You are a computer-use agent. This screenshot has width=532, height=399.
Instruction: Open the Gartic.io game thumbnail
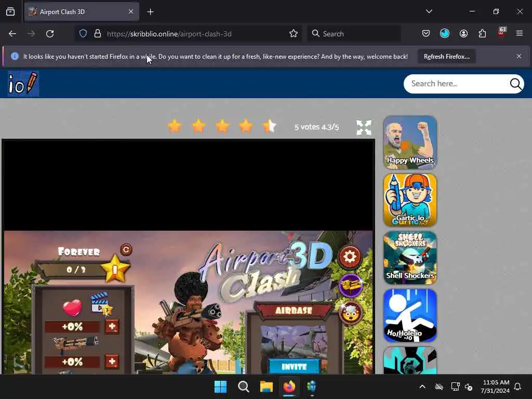tap(410, 200)
